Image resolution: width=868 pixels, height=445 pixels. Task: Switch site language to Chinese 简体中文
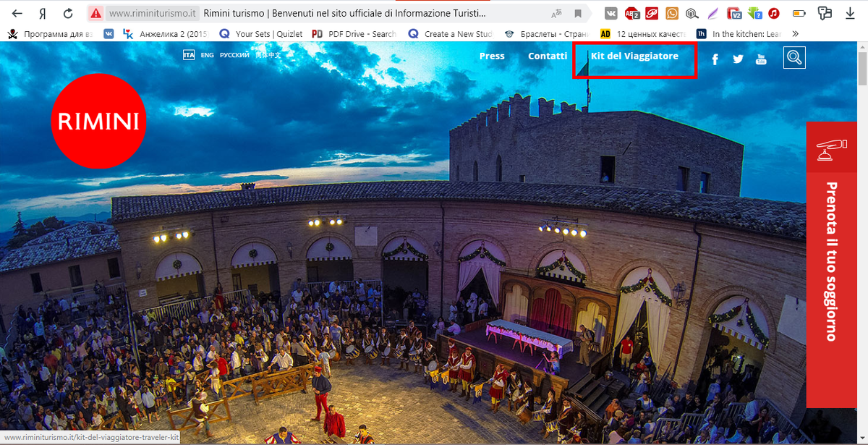point(268,55)
